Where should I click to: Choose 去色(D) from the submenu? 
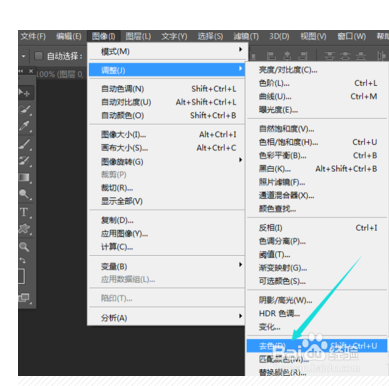pos(317,346)
